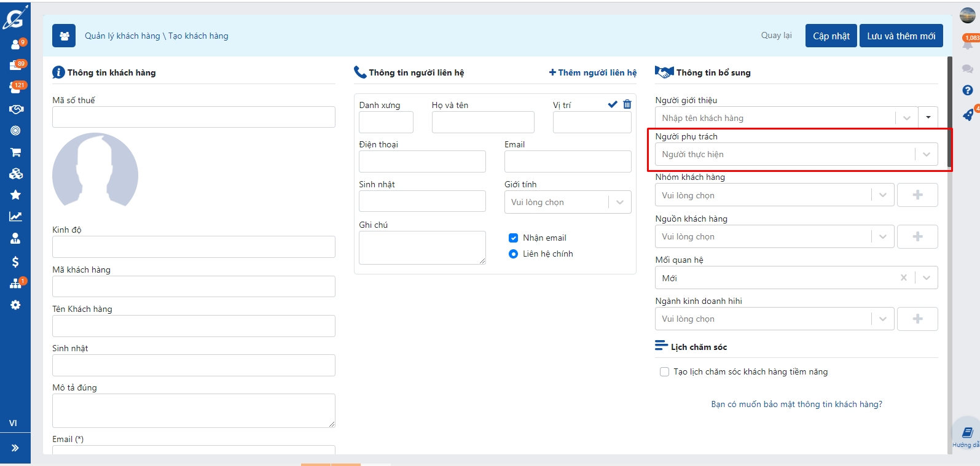
Task: Click the dollar sign finance icon
Action: 15,262
